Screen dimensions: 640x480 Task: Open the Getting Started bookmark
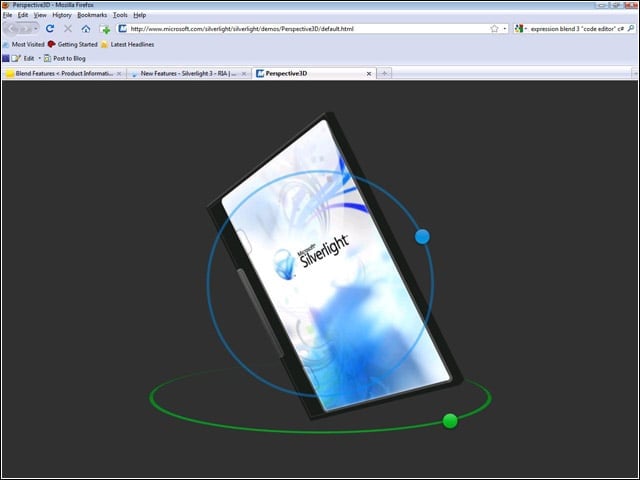pyautogui.click(x=72, y=44)
